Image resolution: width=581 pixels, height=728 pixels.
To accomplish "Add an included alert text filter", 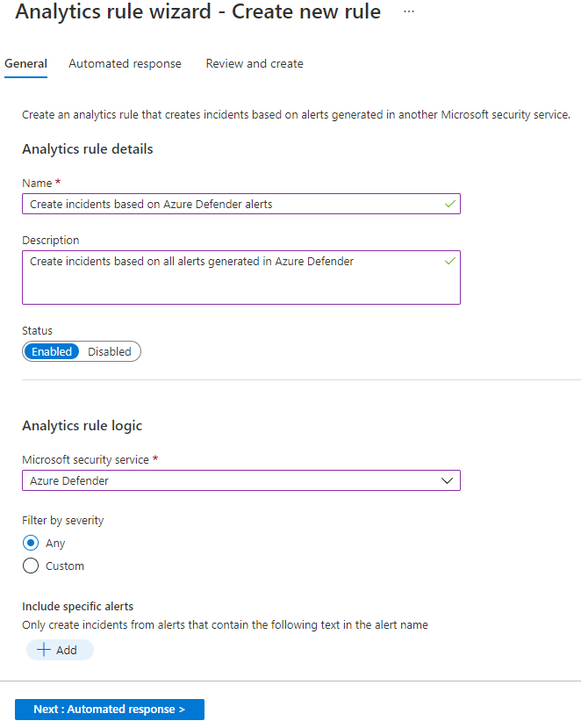I will coord(60,650).
